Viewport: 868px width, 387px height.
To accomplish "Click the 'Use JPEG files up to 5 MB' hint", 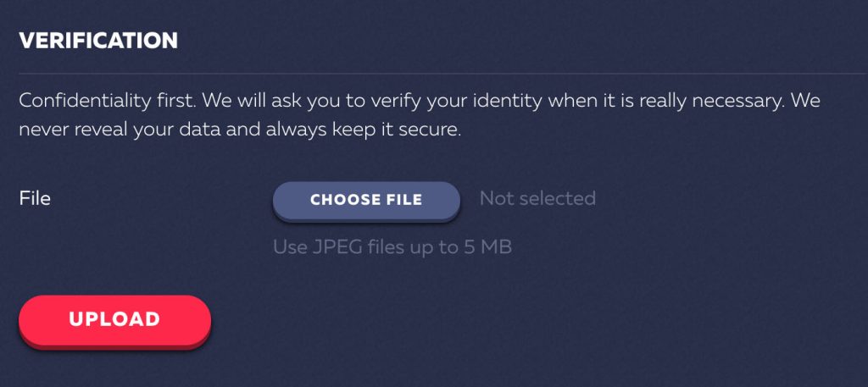I will click(392, 248).
